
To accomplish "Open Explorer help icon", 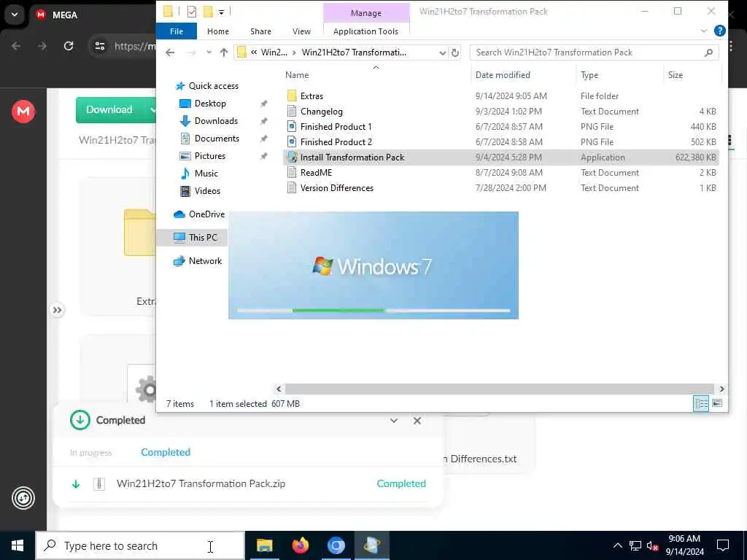I will (x=719, y=31).
